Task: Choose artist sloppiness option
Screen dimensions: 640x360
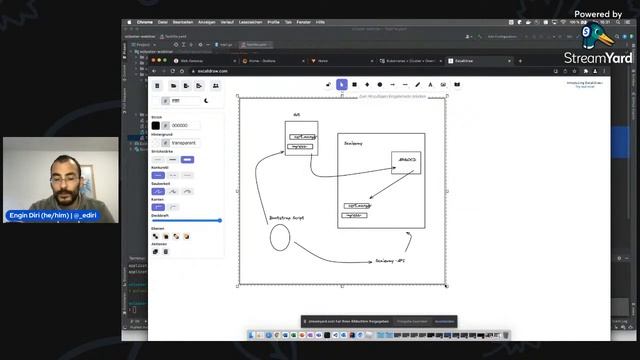Action: click(173, 191)
